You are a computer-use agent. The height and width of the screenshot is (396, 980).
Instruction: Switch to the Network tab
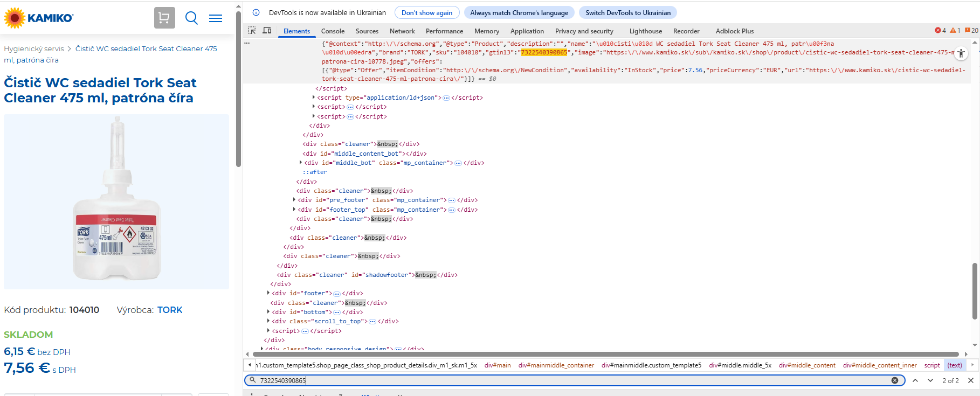tap(402, 31)
